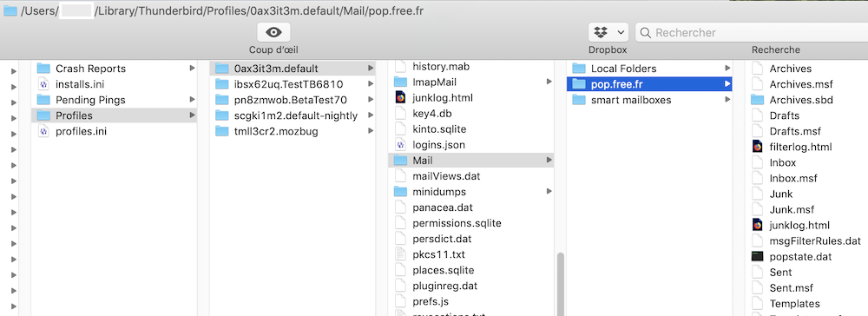Click the folder icon in the path title
Screen dimensions: 868x316
(10, 11)
